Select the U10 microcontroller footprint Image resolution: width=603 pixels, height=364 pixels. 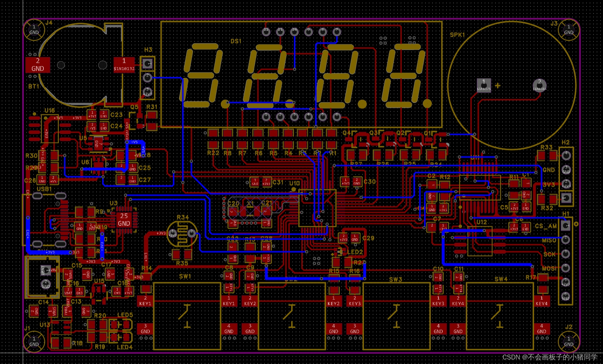317,208
